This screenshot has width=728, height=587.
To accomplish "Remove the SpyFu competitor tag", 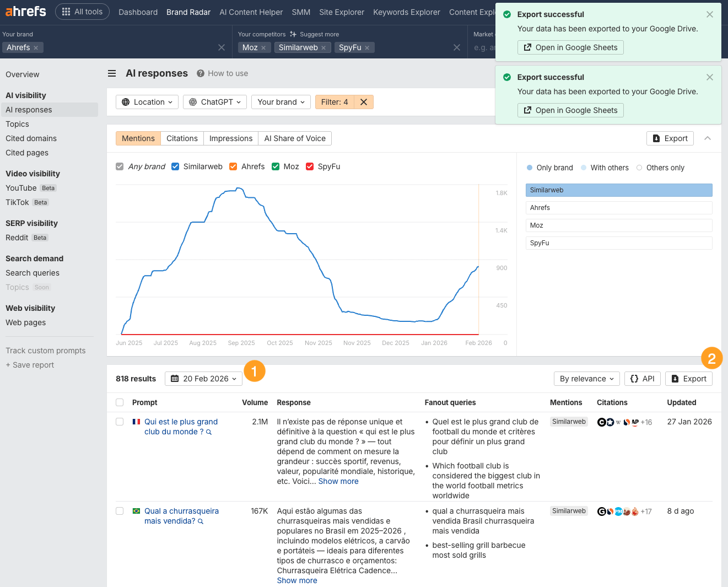I will click(x=367, y=48).
